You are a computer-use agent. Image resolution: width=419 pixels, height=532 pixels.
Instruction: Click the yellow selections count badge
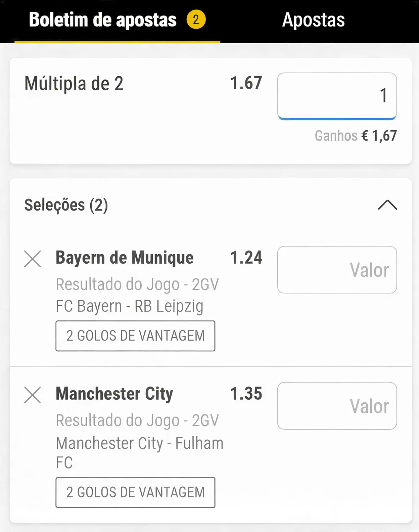click(196, 19)
